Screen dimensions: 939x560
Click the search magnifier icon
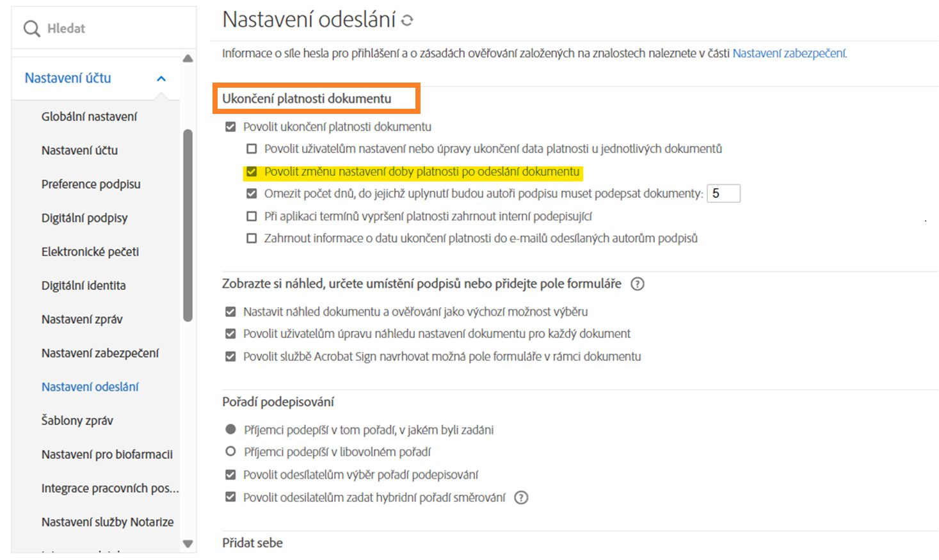point(31,29)
